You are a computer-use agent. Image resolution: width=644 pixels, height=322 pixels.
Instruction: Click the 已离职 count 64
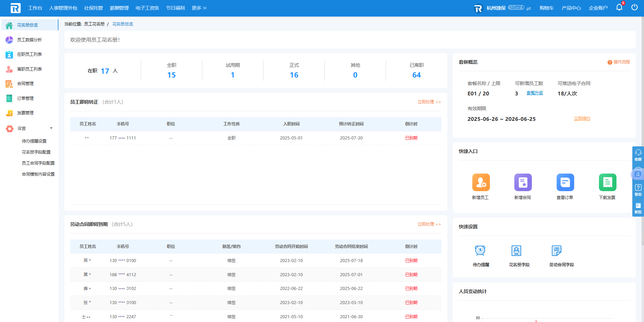coord(416,75)
